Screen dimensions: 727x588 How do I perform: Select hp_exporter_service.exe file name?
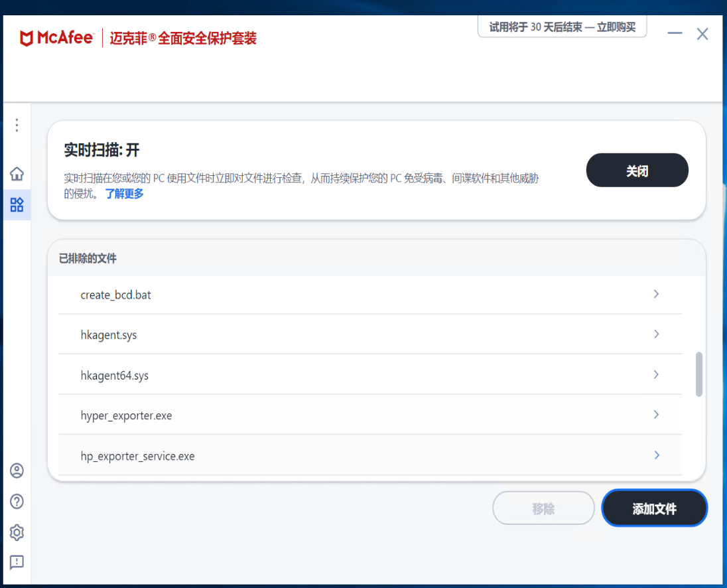coord(138,456)
